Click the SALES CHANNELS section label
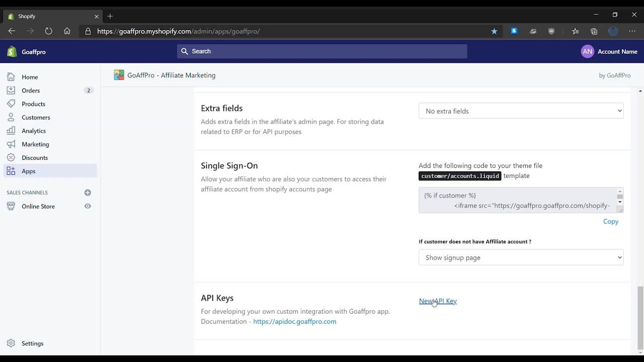This screenshot has height=362, width=644. 27,193
